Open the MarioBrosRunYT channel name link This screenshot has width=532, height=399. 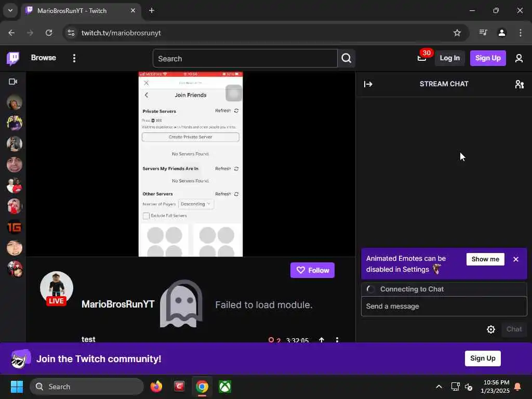[118, 304]
